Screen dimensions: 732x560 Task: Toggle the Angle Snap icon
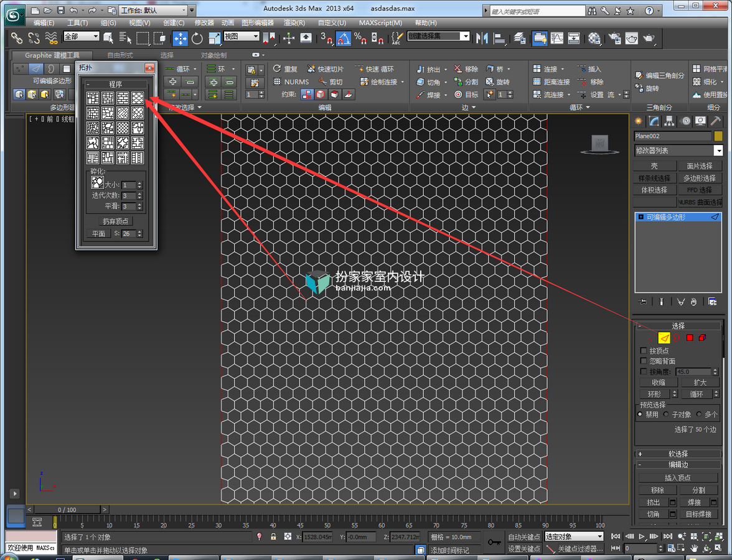343,39
